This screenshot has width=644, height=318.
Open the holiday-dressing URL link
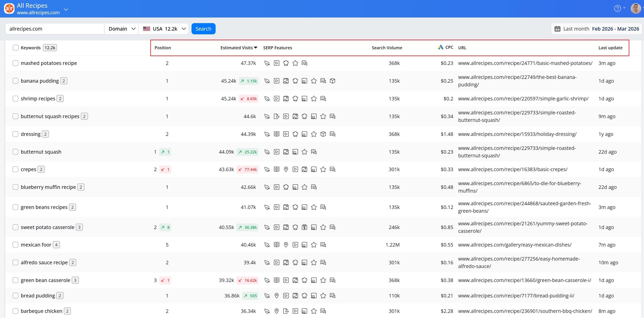pyautogui.click(x=517, y=134)
